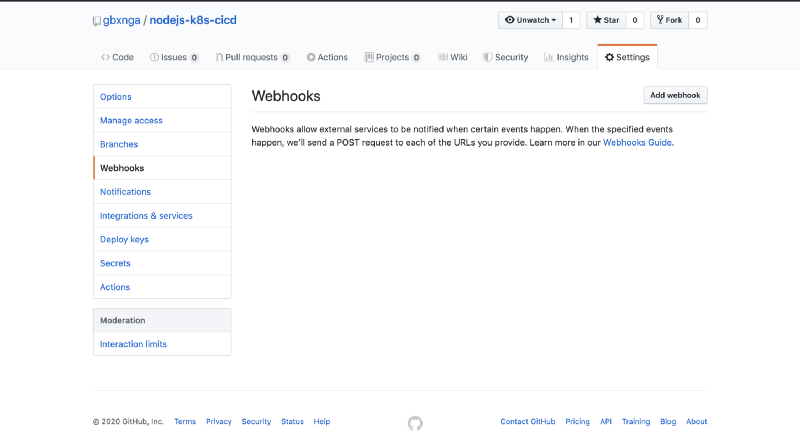800x444 pixels.
Task: Click the Add webhook button
Action: pyautogui.click(x=675, y=95)
